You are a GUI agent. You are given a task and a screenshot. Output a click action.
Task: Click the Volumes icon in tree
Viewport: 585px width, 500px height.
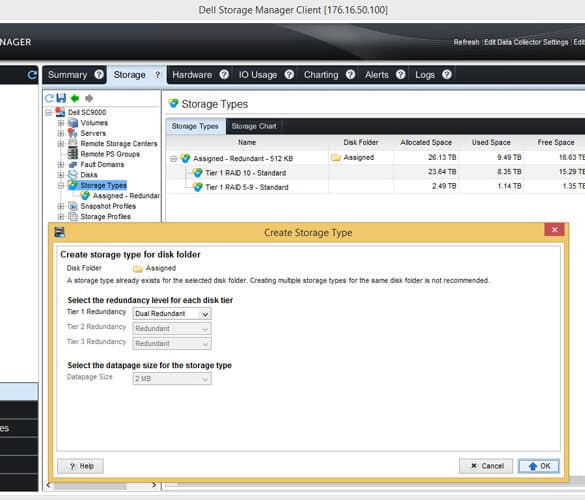click(73, 122)
